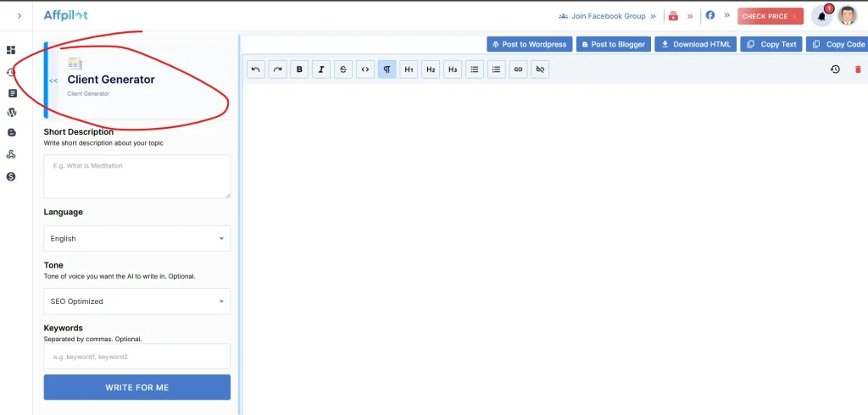Focus the Keywords input field
The image size is (868, 415).
(136, 357)
